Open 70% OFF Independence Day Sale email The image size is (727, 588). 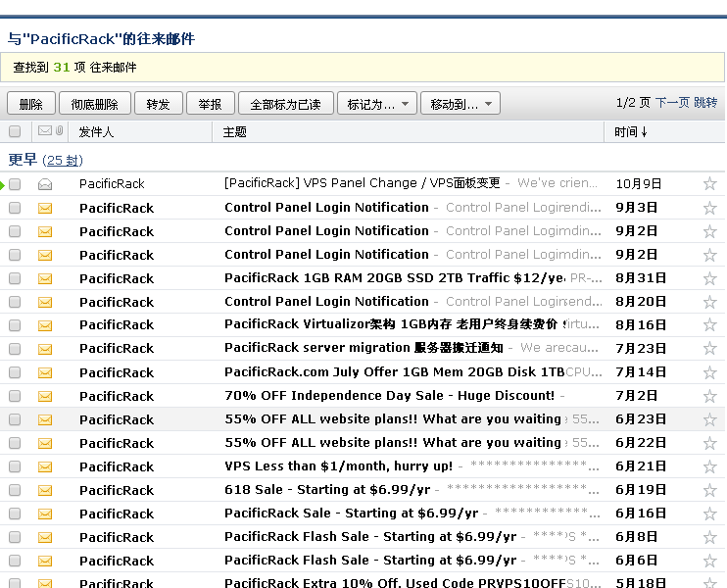pos(390,396)
